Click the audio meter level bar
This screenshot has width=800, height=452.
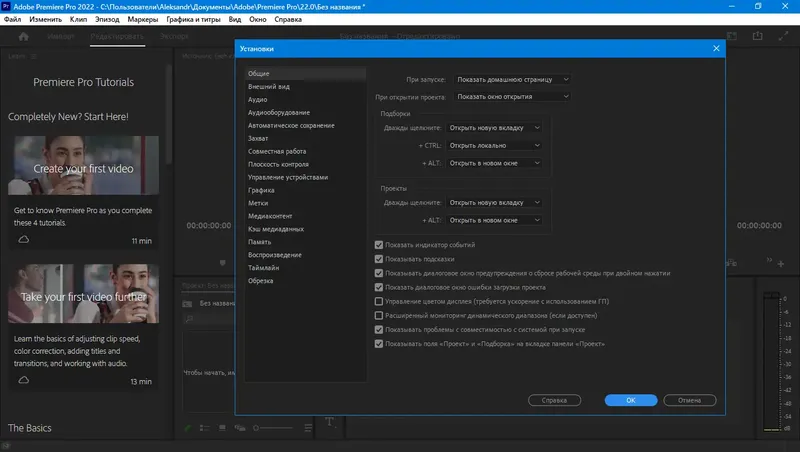click(771, 362)
